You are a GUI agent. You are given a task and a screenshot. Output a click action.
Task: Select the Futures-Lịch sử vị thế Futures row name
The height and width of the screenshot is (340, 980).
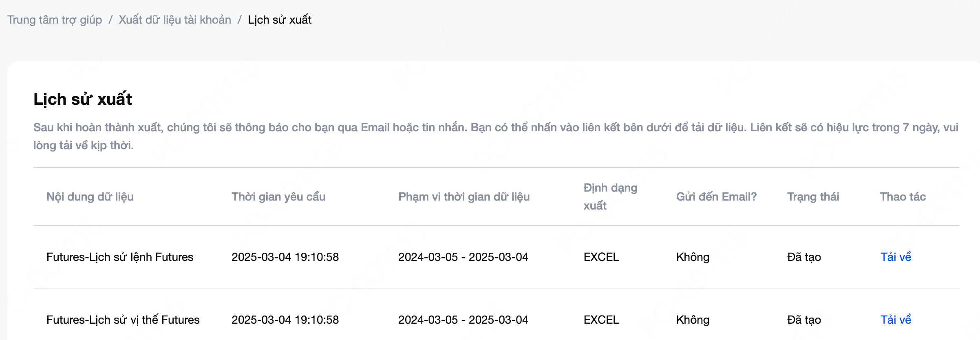point(123,320)
